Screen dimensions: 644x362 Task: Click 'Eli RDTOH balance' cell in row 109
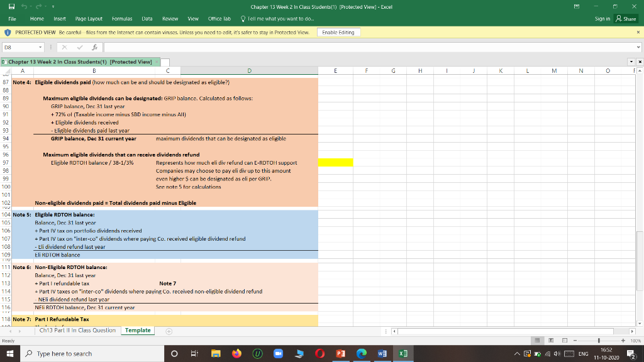(57, 255)
